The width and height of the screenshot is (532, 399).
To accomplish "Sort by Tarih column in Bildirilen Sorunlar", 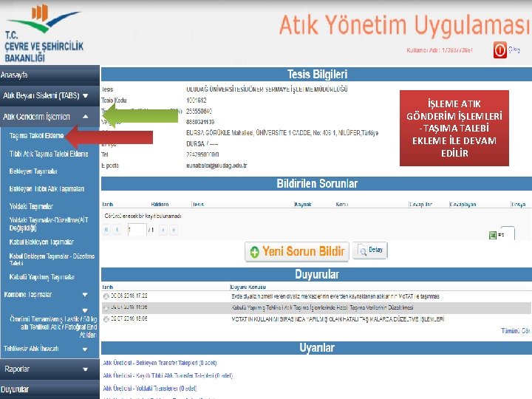I will [x=108, y=204].
